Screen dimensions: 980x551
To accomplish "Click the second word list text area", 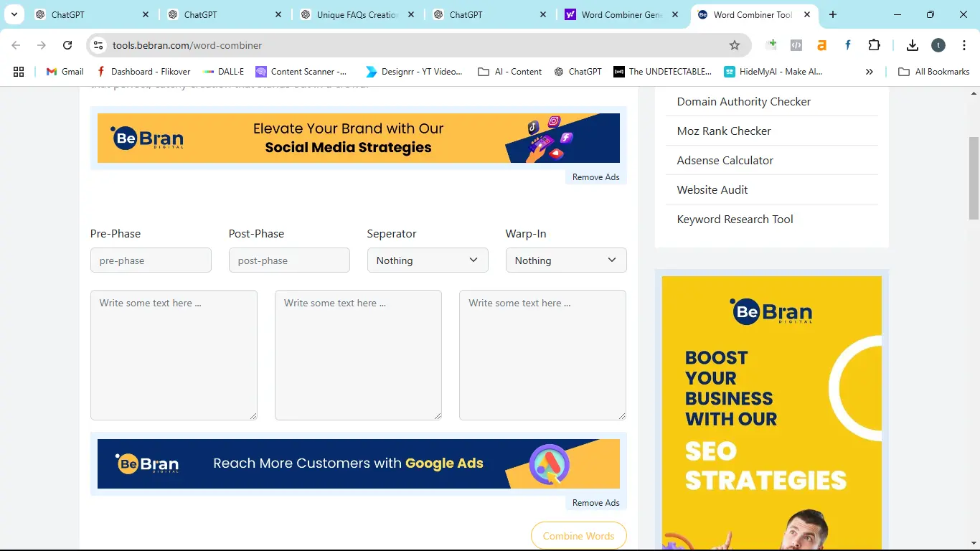I will tap(358, 355).
